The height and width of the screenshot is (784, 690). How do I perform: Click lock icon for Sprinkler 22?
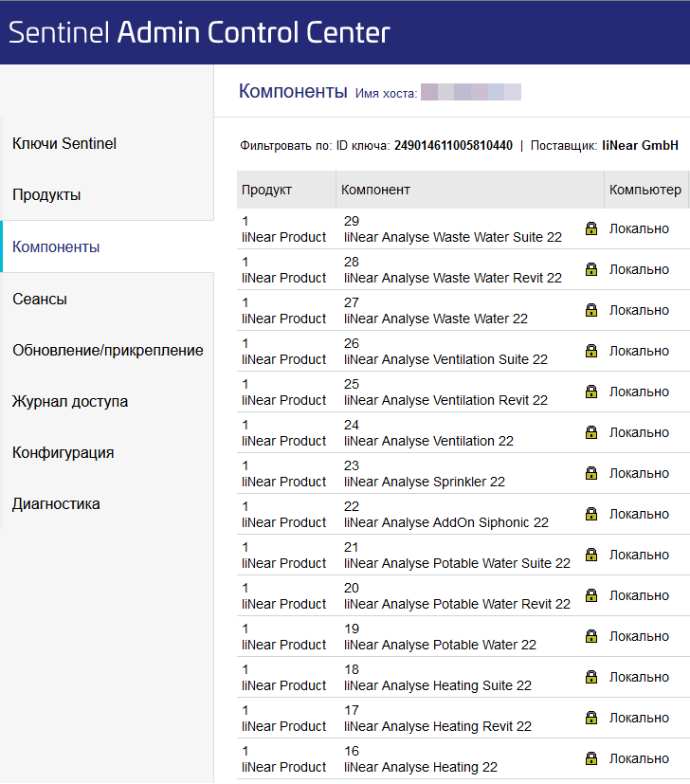(x=591, y=473)
